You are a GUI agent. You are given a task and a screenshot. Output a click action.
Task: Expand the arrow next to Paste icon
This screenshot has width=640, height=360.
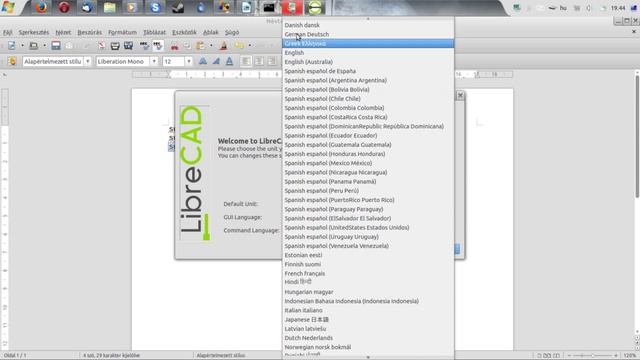point(211,46)
